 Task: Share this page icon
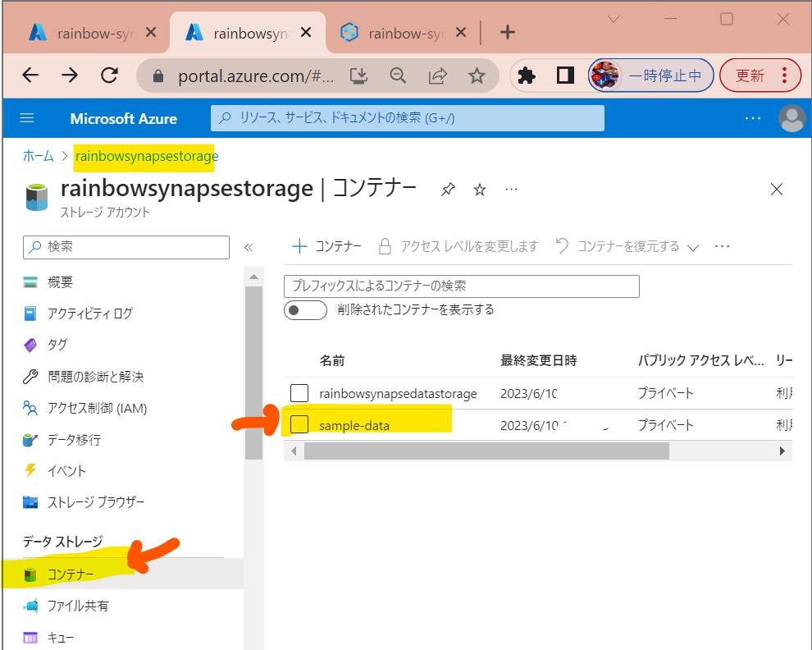[x=438, y=76]
